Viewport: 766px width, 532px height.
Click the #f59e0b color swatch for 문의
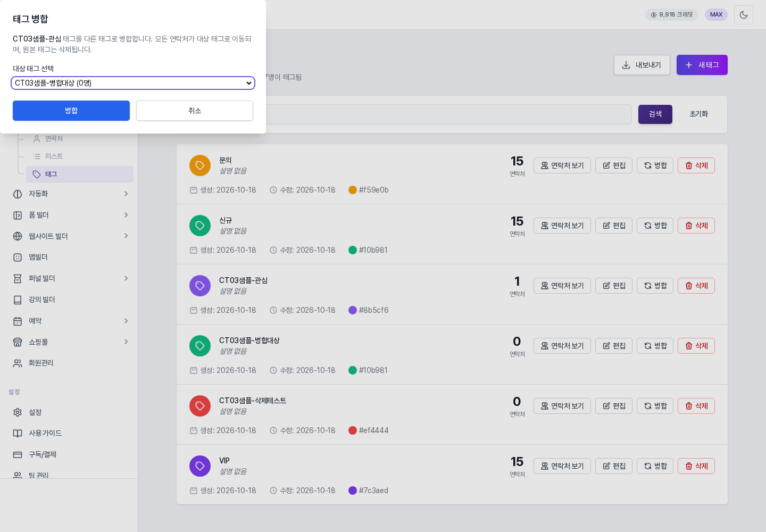click(x=353, y=190)
